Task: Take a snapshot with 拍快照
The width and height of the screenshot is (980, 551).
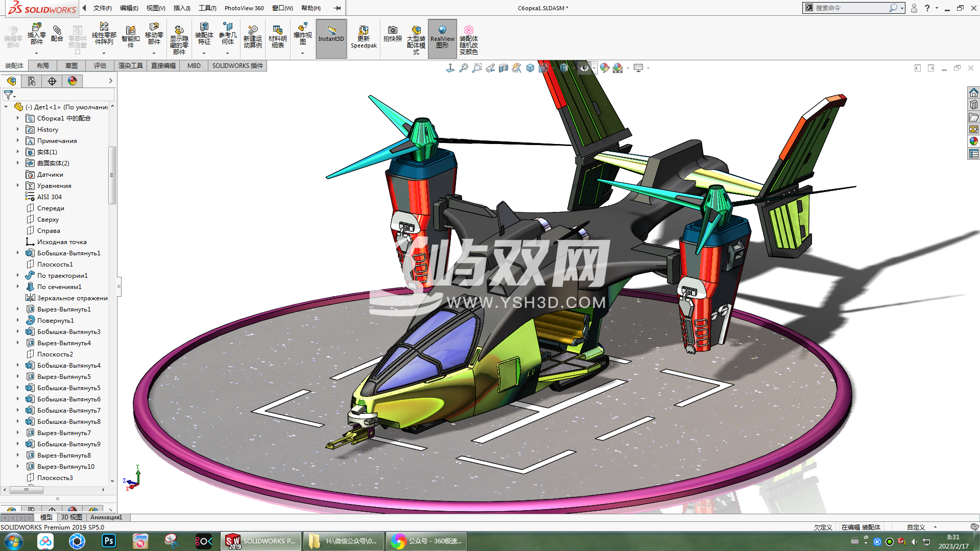Action: click(392, 34)
